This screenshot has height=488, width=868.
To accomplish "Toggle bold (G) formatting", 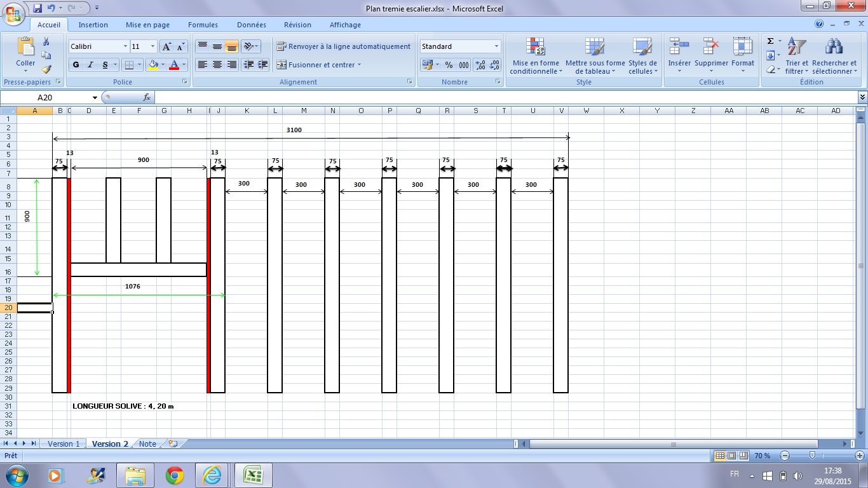I will 76,64.
